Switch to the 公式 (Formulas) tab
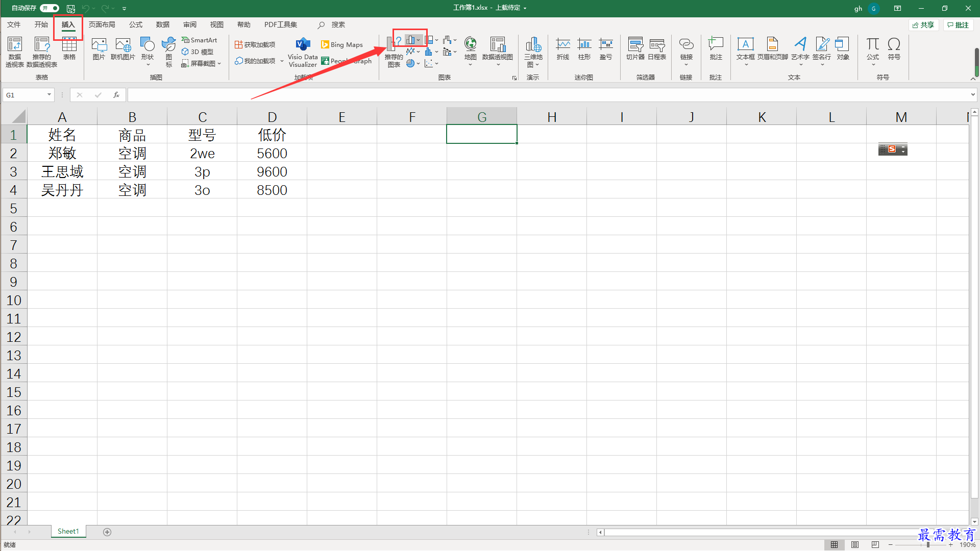The image size is (980, 551). click(x=136, y=24)
